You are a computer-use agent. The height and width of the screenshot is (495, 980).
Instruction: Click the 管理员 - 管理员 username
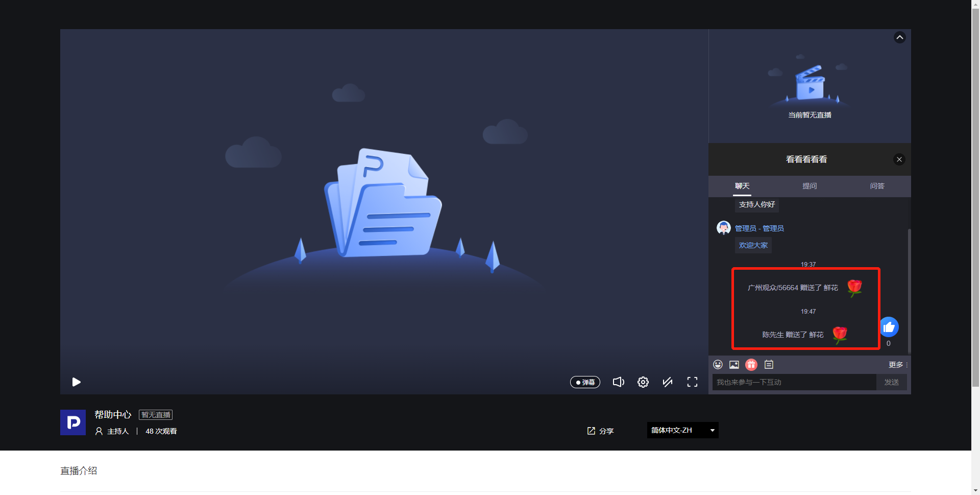(x=759, y=228)
